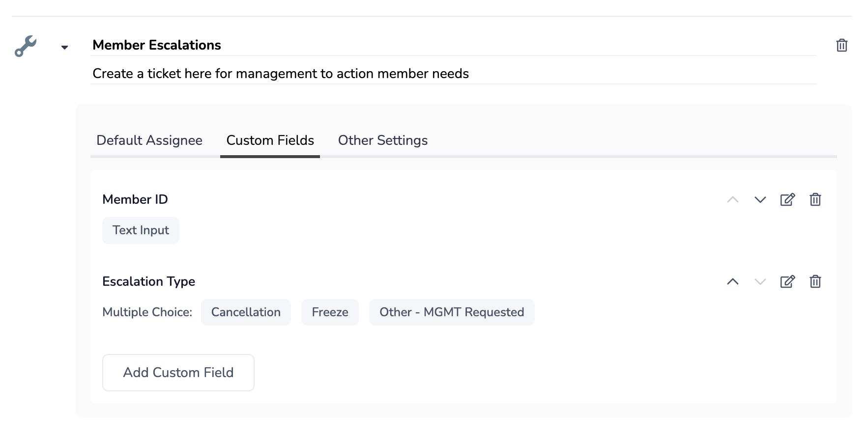This screenshot has width=868, height=437.
Task: Delete the Member ID custom field
Action: click(815, 200)
